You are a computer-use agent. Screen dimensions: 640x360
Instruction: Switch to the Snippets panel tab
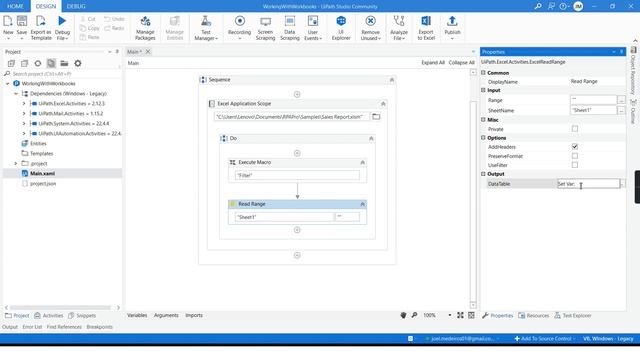click(x=82, y=316)
